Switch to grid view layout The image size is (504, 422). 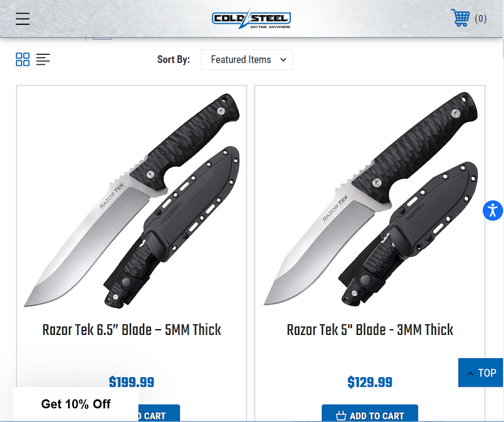(x=23, y=60)
